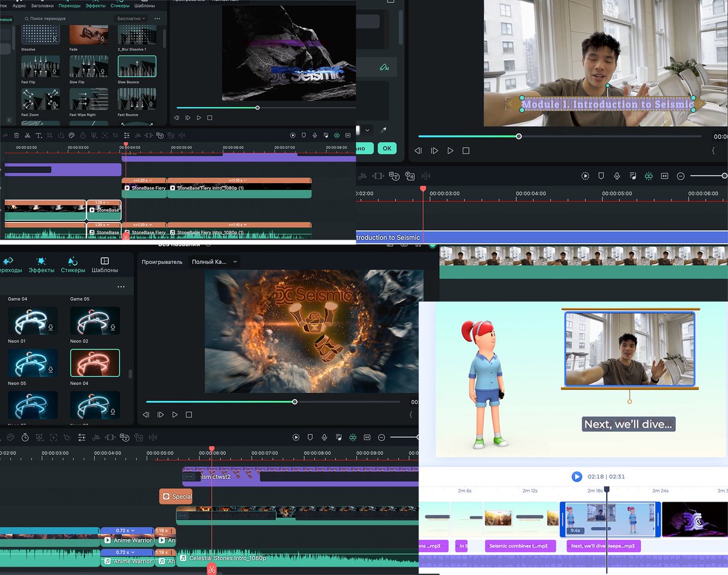Click the top-right preview progress slider knob

tap(519, 136)
